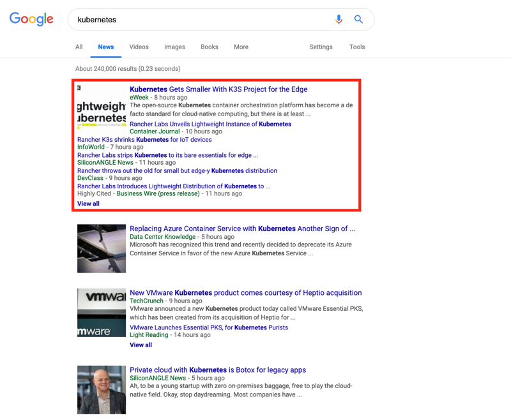Image resolution: width=511 pixels, height=420 pixels.
Task: Click snippet 'Ah, to be a young startup'
Action: click(241, 390)
